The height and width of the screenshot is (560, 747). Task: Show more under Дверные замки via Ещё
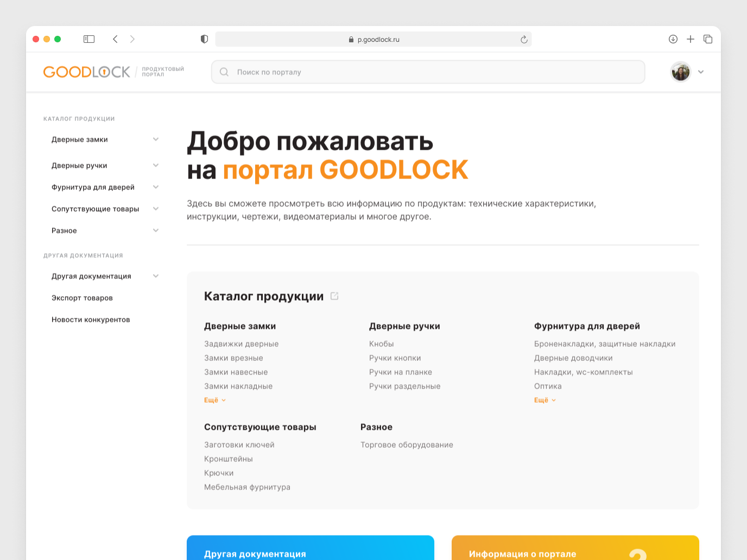215,400
